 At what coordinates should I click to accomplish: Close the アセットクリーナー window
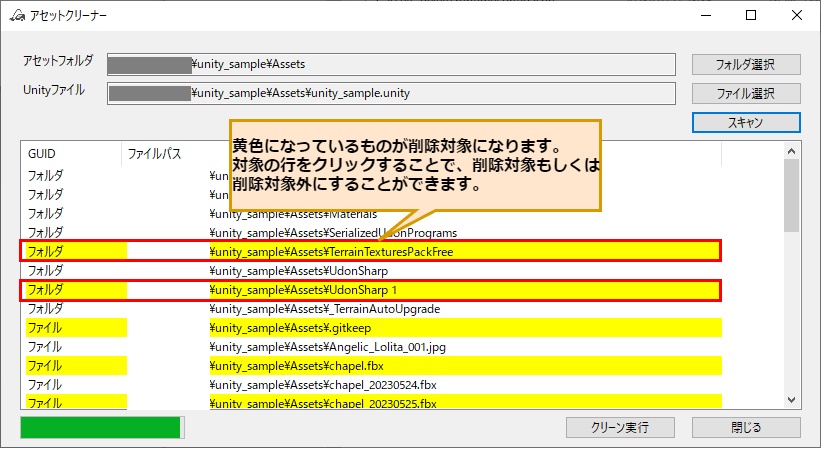pyautogui.click(x=797, y=15)
